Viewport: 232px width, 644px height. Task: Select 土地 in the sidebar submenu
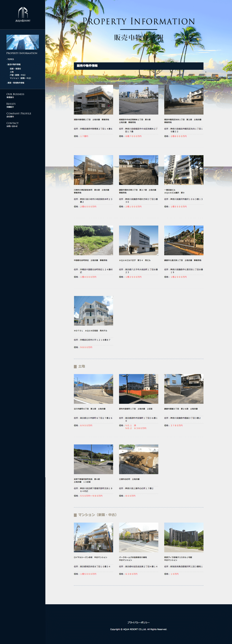coord(12,72)
